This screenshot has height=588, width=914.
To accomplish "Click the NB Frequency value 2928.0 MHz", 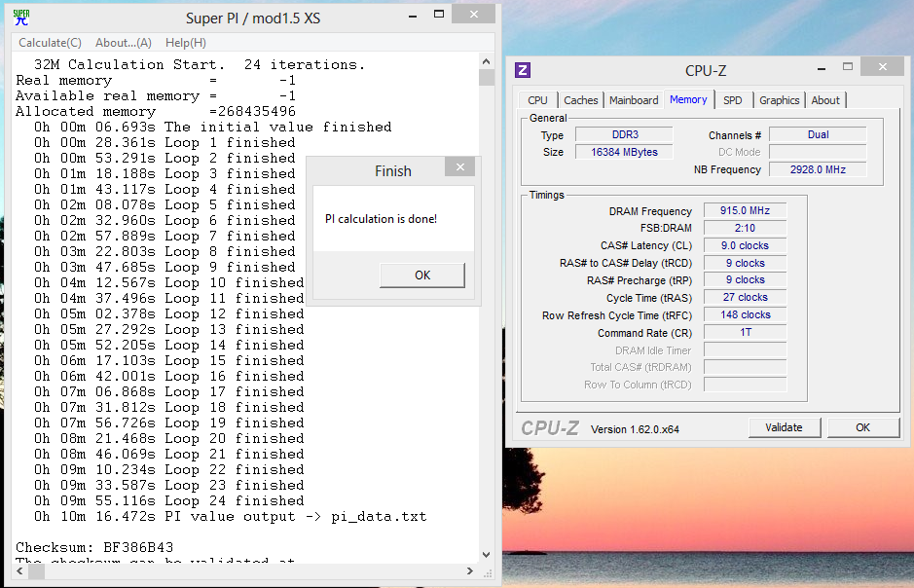I will click(x=818, y=169).
